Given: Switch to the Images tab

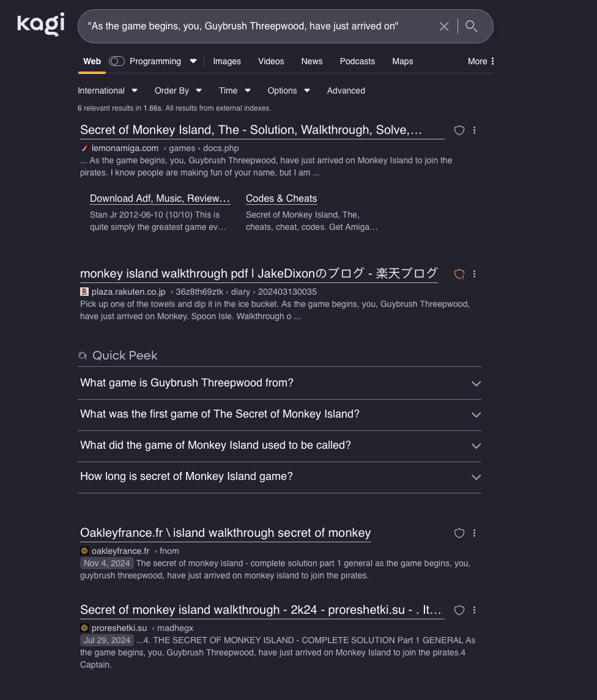Looking at the screenshot, I should (x=227, y=61).
